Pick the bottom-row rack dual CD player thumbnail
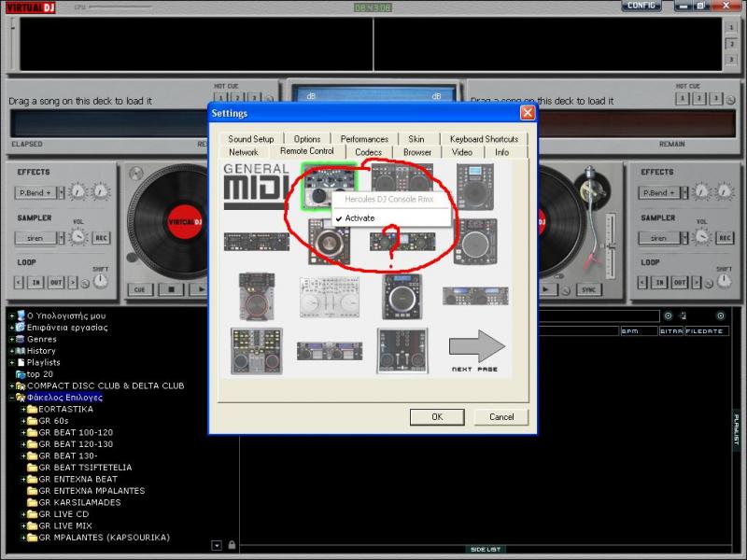Image resolution: width=747 pixels, height=560 pixels. [330, 351]
